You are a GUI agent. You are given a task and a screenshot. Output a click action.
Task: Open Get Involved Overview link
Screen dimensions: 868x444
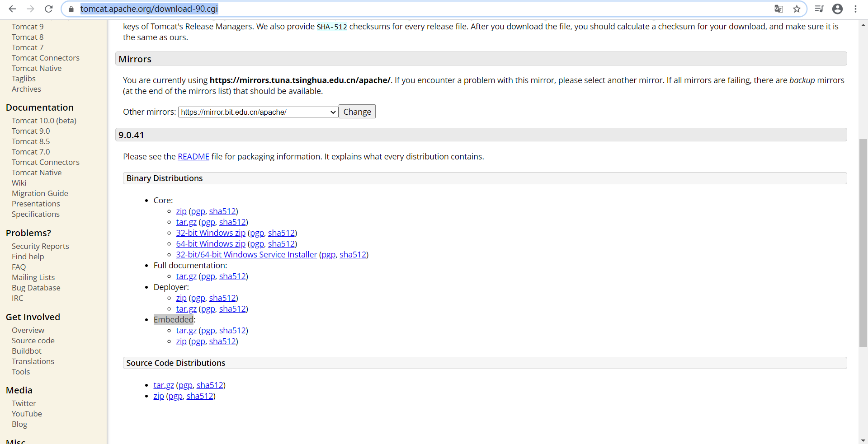[28, 330]
